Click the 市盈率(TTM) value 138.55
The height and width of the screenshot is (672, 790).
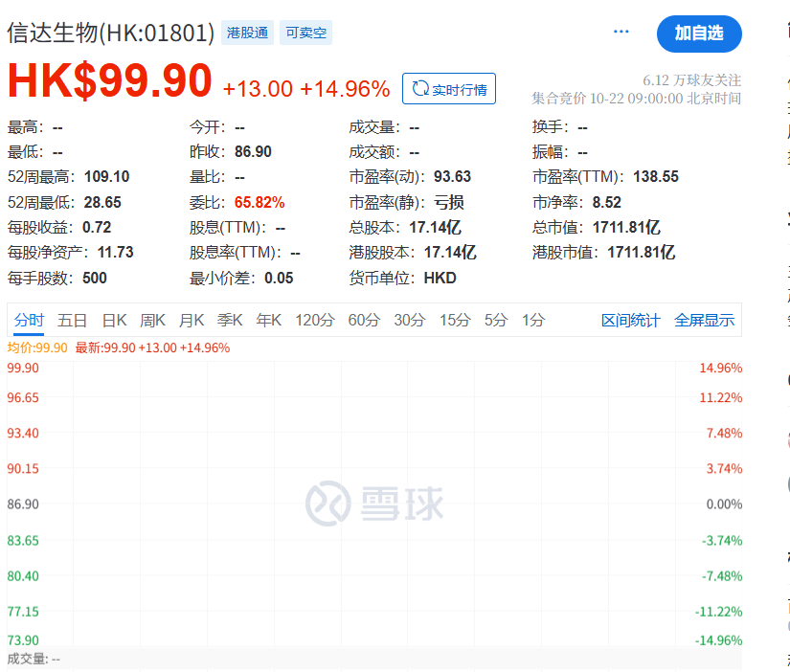coord(656,177)
